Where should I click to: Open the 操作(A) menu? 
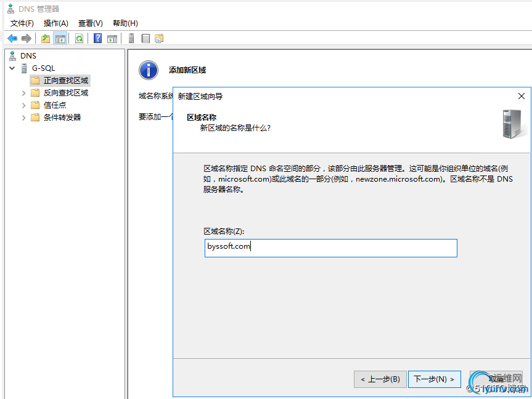[x=56, y=23]
